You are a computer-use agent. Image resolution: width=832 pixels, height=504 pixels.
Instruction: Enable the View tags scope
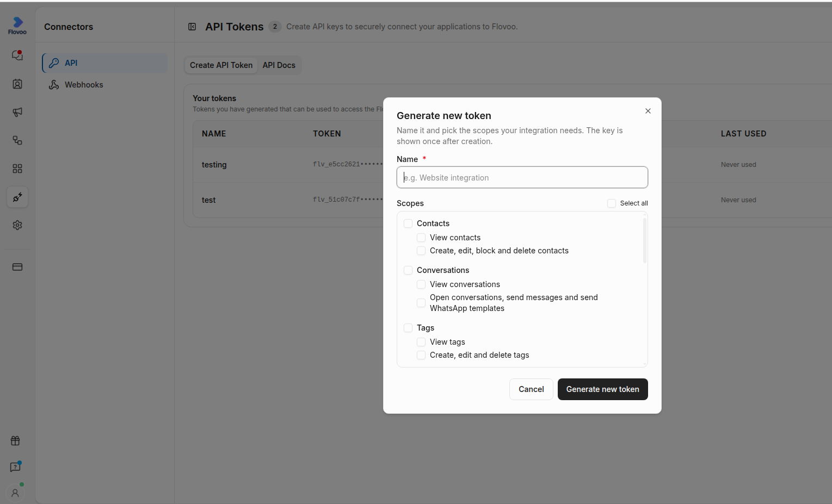pos(421,342)
